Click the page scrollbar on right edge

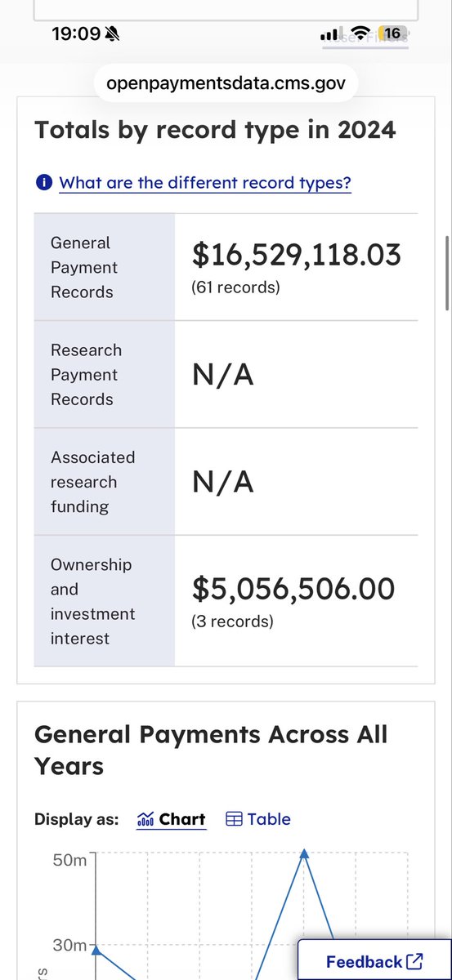click(447, 274)
